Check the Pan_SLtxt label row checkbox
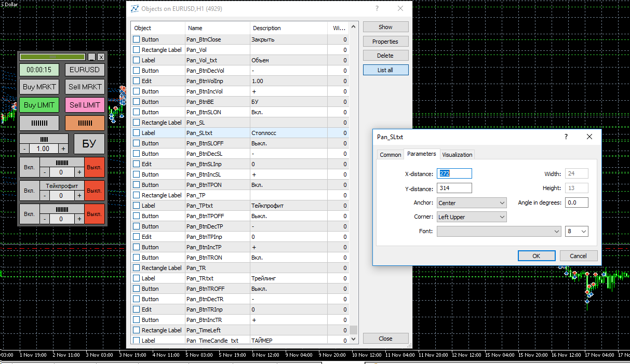The image size is (630, 364). tap(137, 133)
